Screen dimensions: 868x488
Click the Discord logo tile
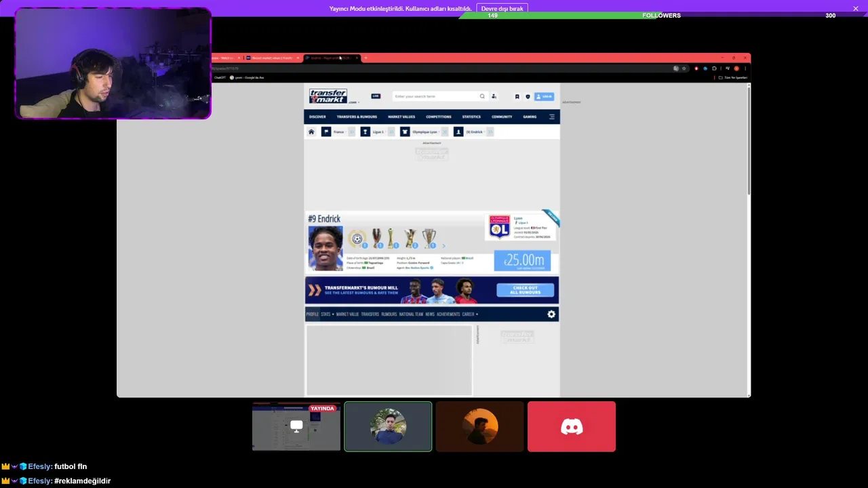click(572, 426)
